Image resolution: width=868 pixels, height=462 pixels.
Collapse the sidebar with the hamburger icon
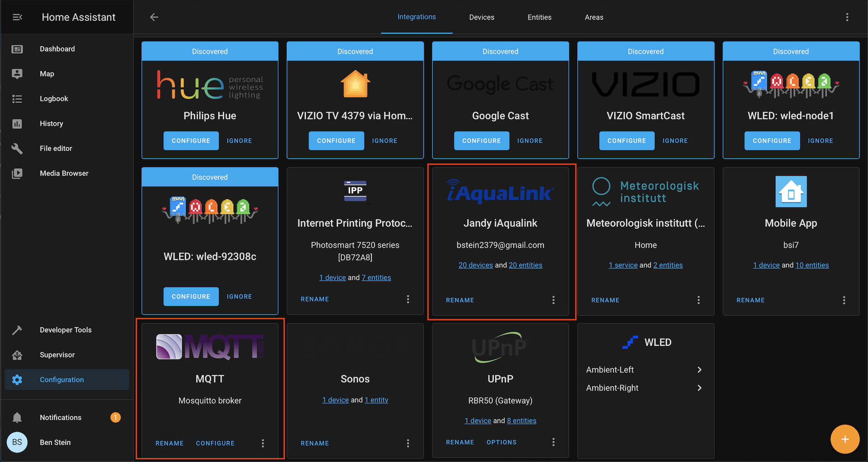(x=17, y=17)
